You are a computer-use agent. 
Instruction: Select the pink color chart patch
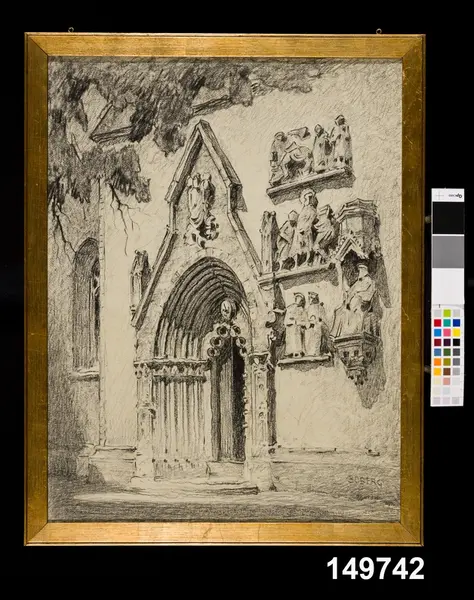pos(447,333)
